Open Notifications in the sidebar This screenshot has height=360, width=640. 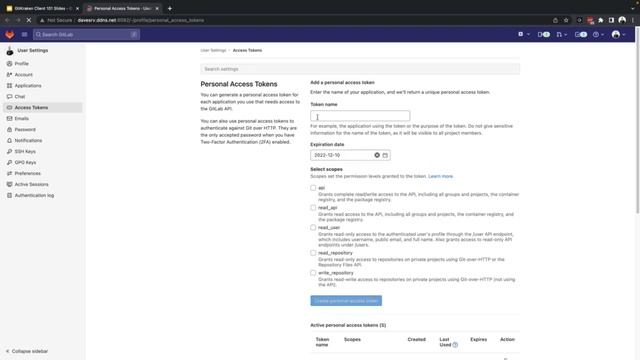pos(28,140)
